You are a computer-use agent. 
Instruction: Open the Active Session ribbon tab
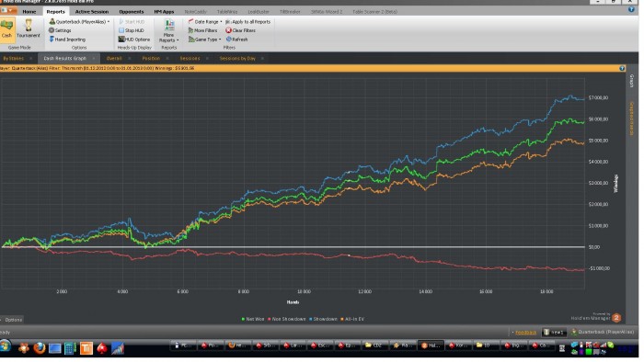pyautogui.click(x=92, y=11)
